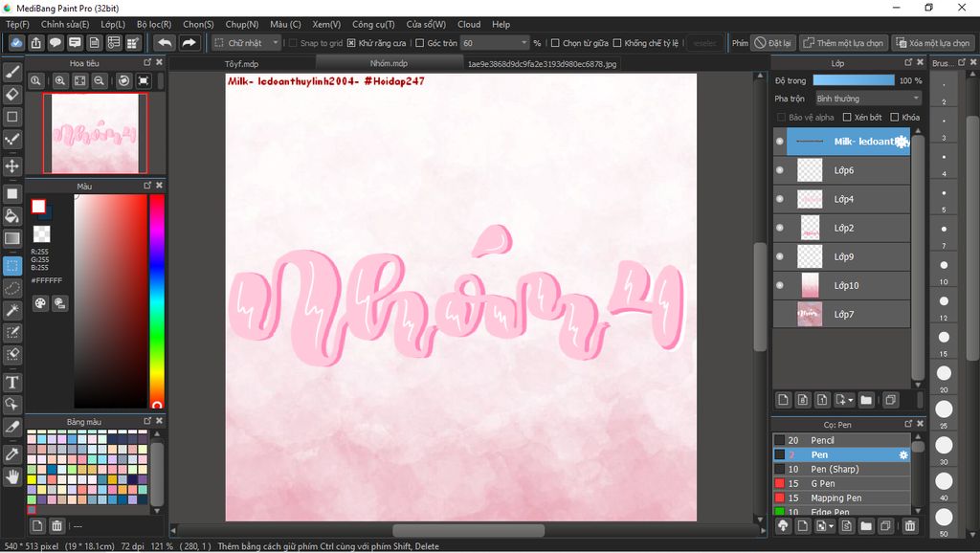Click the cloud download brush icon
Viewport: 980px width, 553px height.
783,526
